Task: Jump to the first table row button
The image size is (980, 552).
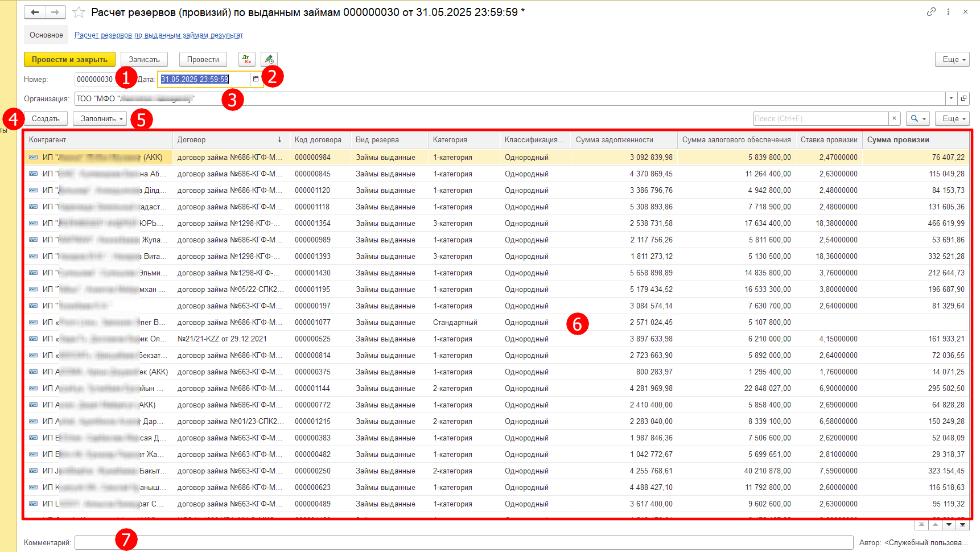Action: pyautogui.click(x=921, y=525)
